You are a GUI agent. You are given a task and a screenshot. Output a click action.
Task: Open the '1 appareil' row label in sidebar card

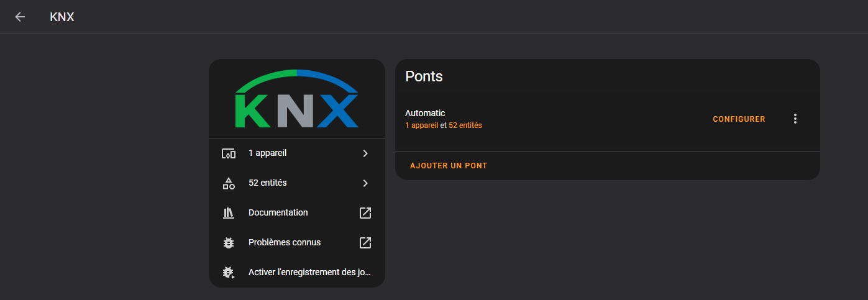click(x=267, y=153)
